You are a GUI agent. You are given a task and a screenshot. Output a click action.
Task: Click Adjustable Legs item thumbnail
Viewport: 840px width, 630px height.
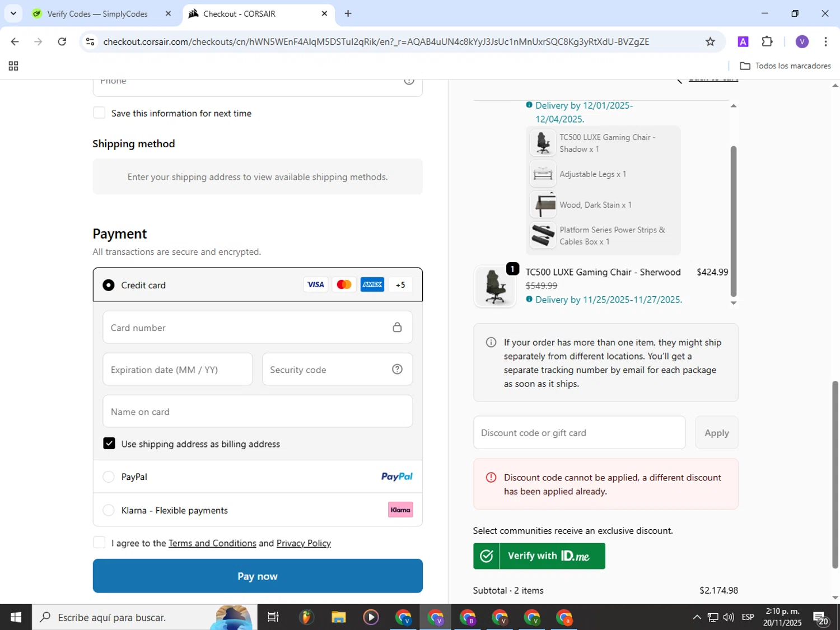tap(543, 174)
